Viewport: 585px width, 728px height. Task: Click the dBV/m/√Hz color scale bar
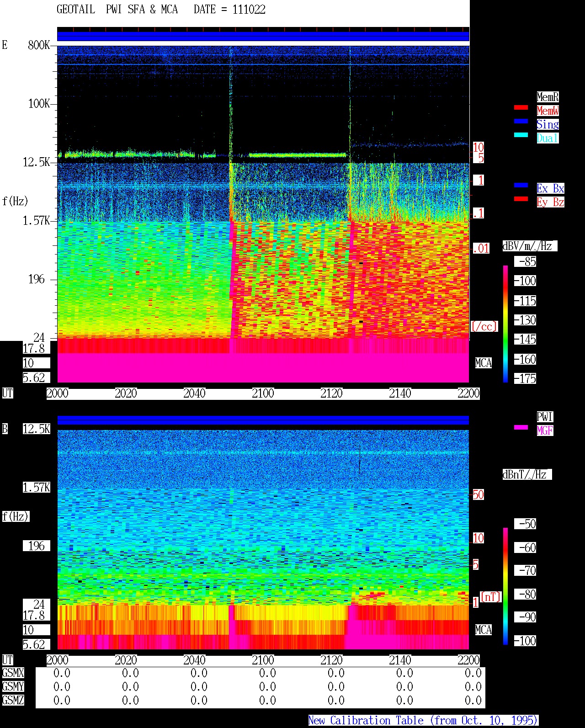[505, 324]
